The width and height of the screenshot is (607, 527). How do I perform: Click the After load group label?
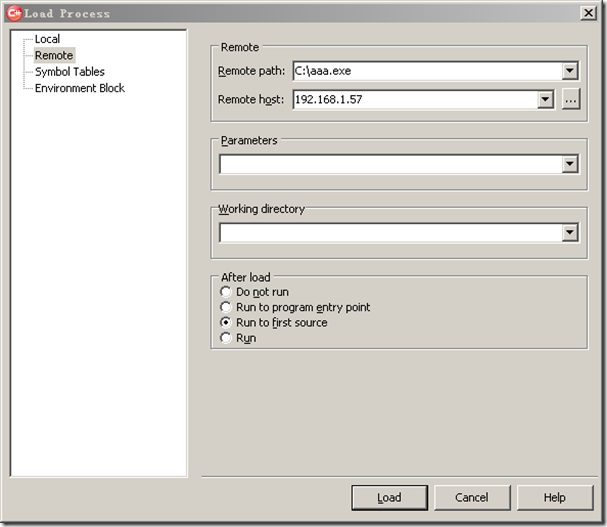coord(245,277)
